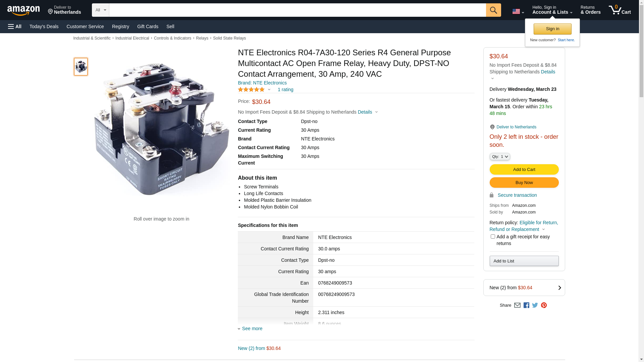
Task: Share via email icon
Action: (x=517, y=305)
